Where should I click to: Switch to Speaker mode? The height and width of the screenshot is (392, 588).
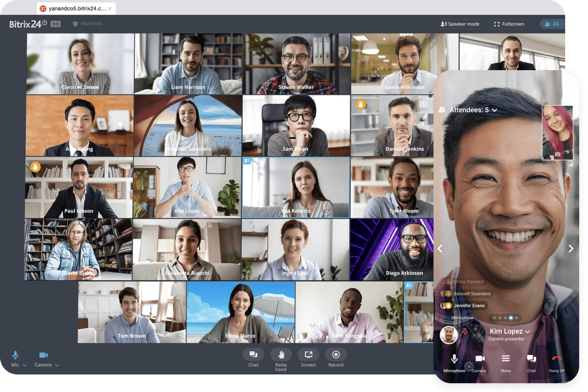[x=459, y=24]
